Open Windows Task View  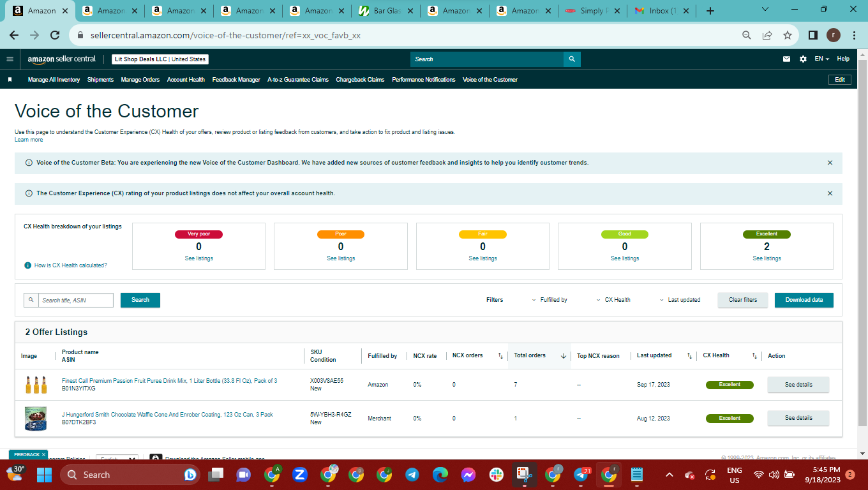pos(216,475)
